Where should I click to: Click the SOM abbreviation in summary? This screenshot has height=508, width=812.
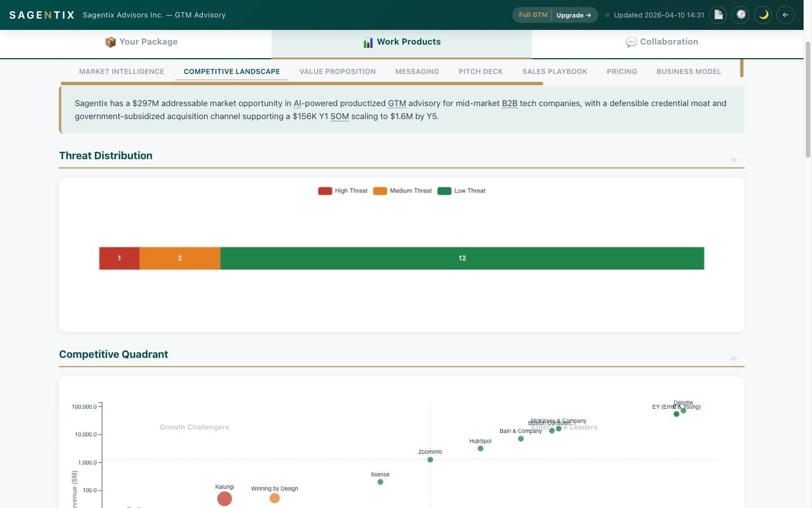tap(339, 116)
